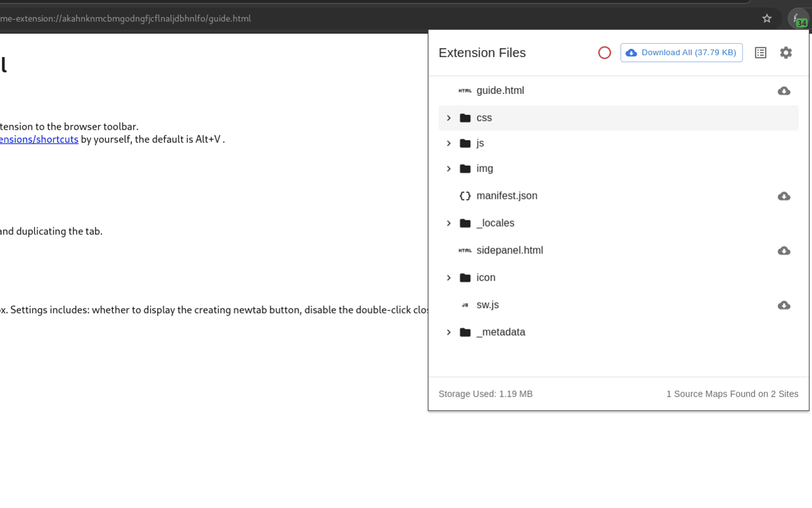Viewport: 812px width, 508px height.
Task: Expand the img folder
Action: pos(449,169)
